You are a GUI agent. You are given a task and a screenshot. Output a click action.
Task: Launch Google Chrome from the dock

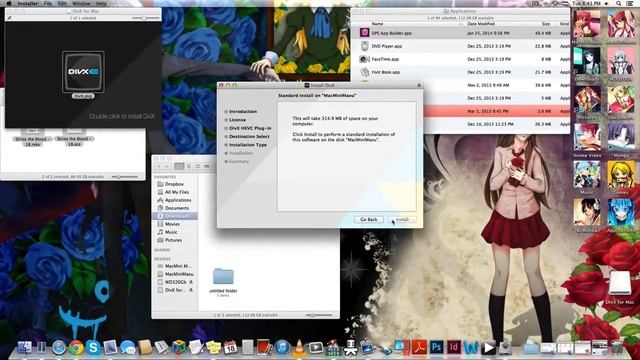click(76, 348)
